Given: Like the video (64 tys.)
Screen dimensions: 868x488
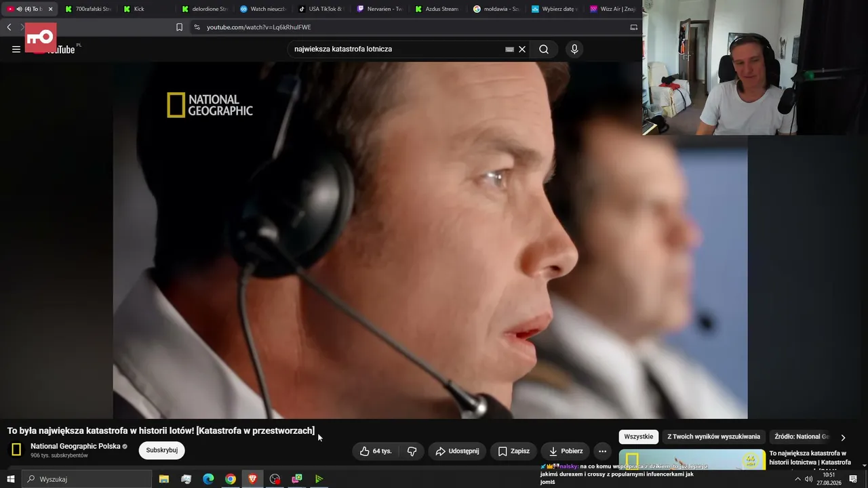Looking at the screenshot, I should tap(375, 451).
